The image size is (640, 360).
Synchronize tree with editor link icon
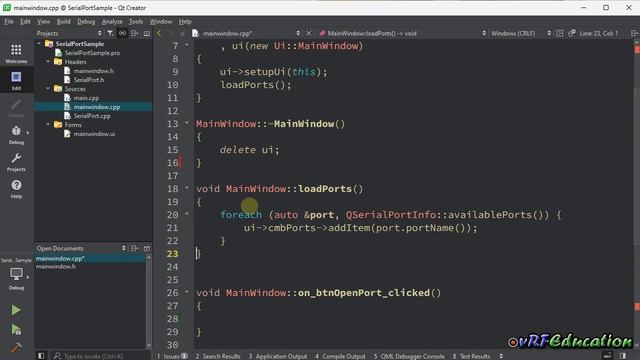[122, 33]
